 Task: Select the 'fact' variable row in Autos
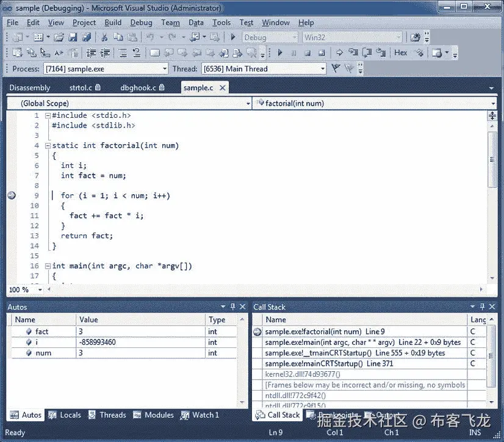coord(124,331)
